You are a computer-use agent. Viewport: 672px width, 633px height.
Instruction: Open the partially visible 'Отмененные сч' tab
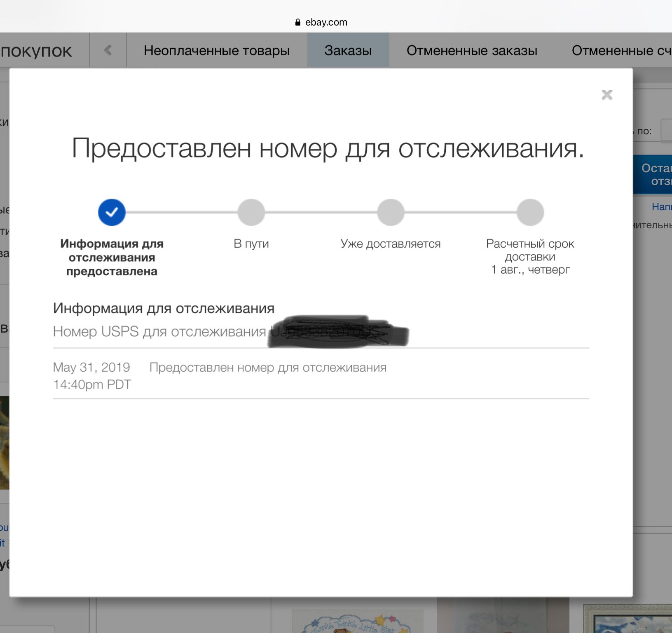(621, 50)
